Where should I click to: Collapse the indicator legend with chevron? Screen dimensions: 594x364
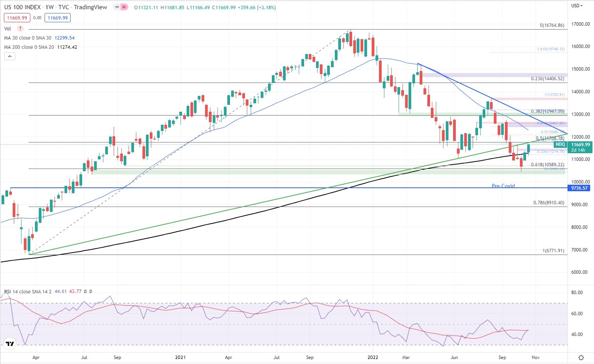pyautogui.click(x=10, y=56)
